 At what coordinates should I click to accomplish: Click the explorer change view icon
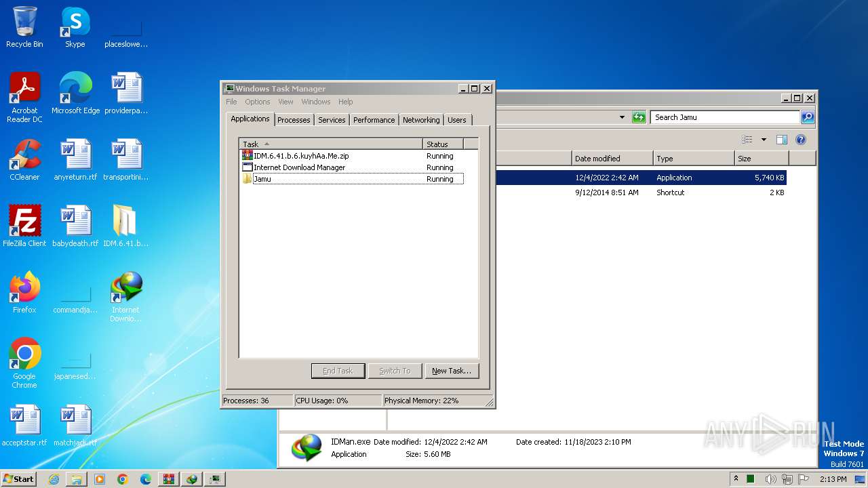coord(747,140)
